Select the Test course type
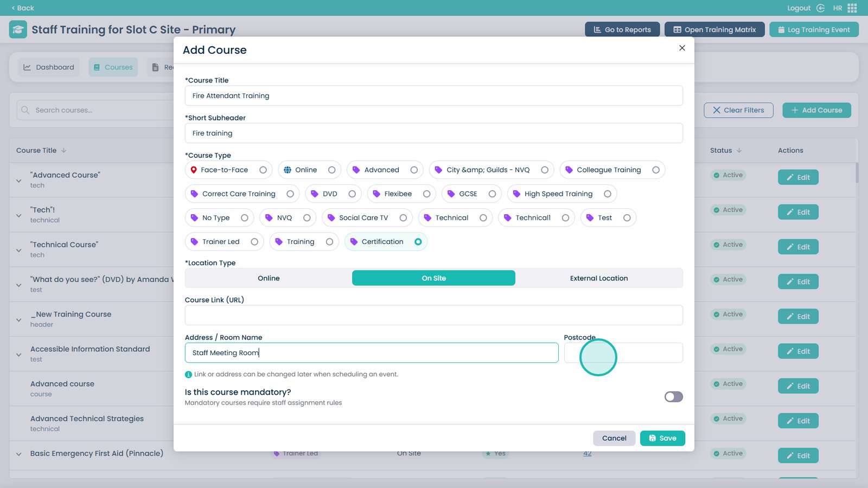Image resolution: width=868 pixels, height=488 pixels. click(608, 217)
